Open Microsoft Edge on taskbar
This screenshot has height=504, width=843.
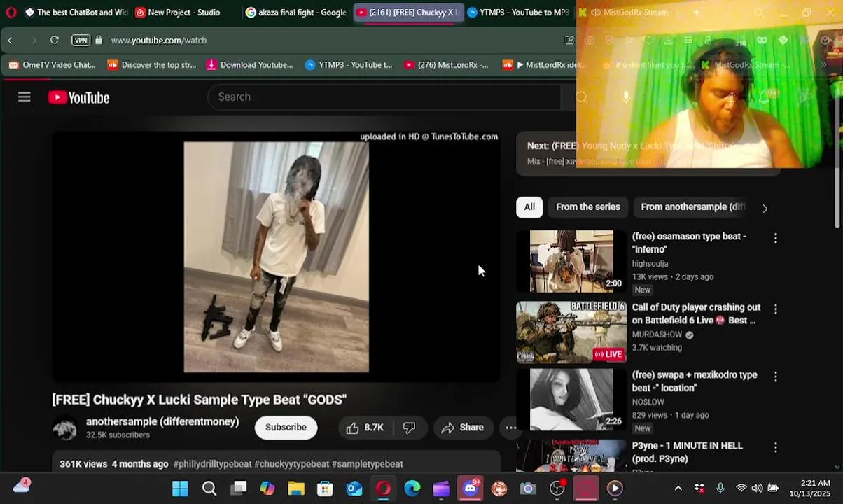coord(412,489)
